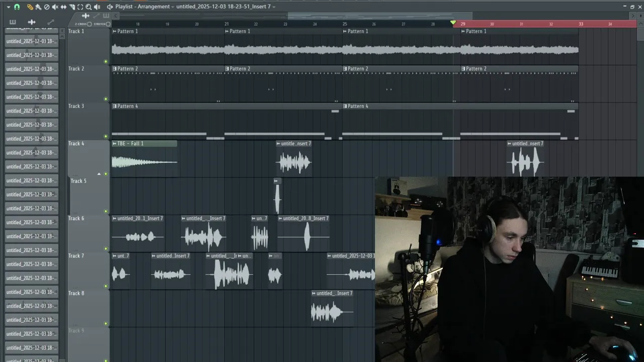This screenshot has width=644, height=362.
Task: Mute Track 7 via its green light
Action: click(x=106, y=286)
